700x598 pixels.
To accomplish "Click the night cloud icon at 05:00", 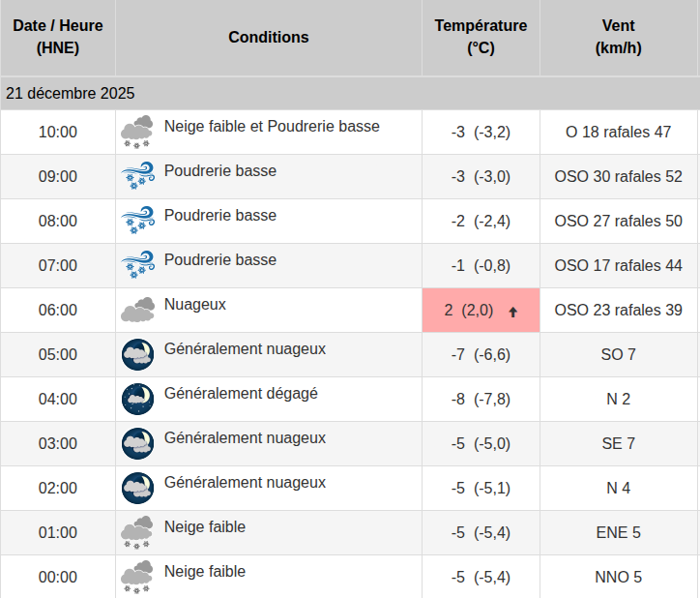I will (137, 354).
